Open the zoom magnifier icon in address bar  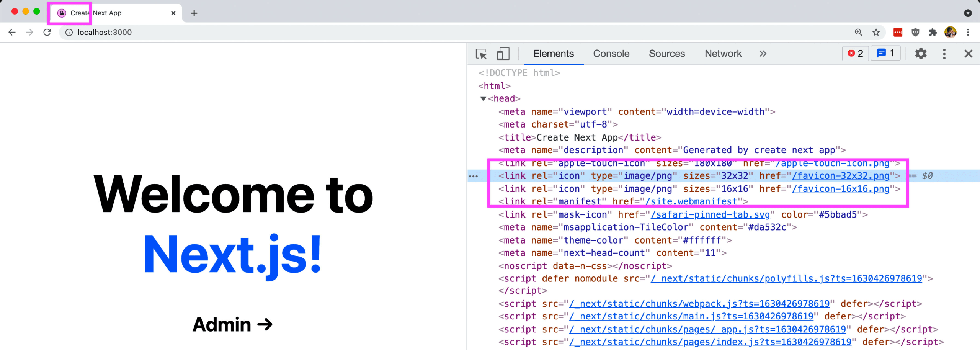(859, 33)
